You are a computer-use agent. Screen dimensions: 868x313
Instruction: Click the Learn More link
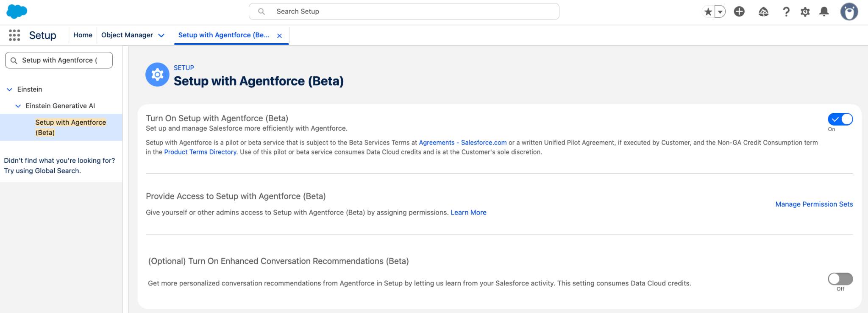coord(468,212)
